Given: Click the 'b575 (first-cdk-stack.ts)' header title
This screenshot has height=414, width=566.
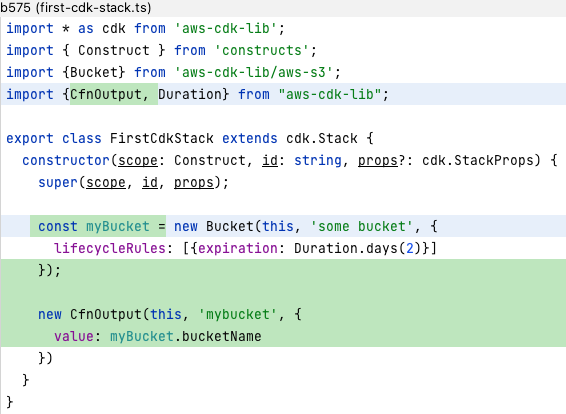Looking at the screenshot, I should coord(75,8).
